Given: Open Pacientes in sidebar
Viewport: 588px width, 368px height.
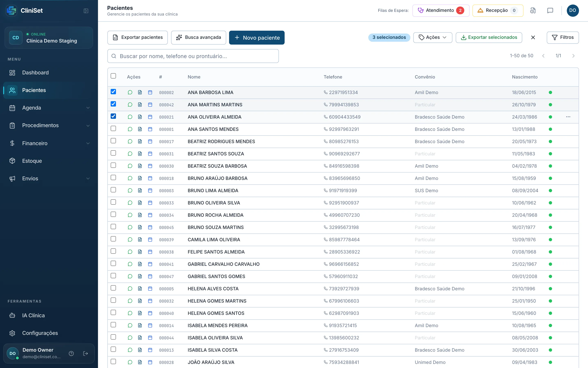Looking at the screenshot, I should click(x=49, y=90).
